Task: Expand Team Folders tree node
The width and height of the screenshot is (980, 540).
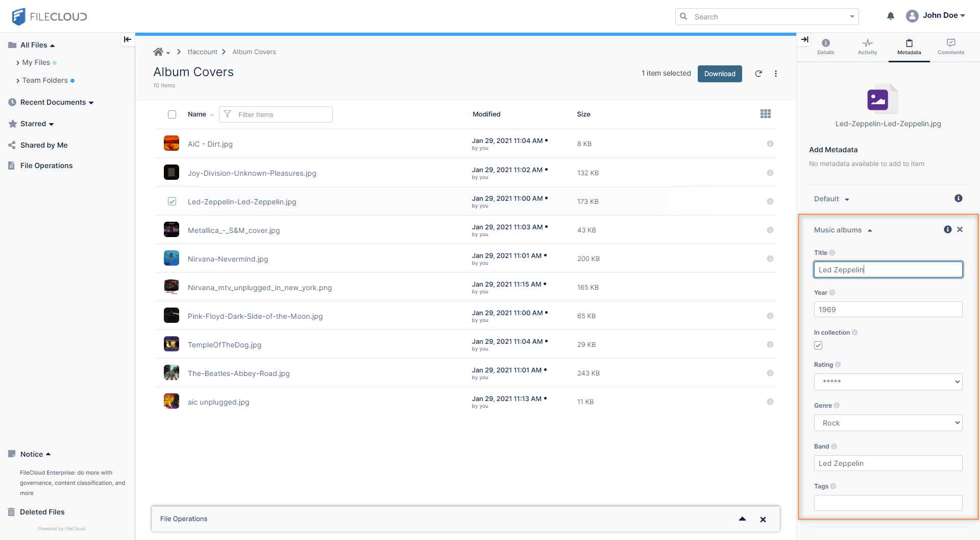Action: tap(18, 81)
